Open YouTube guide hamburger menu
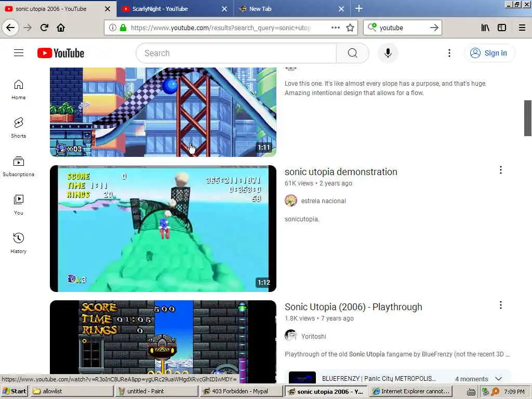The image size is (532, 399). coord(19,53)
